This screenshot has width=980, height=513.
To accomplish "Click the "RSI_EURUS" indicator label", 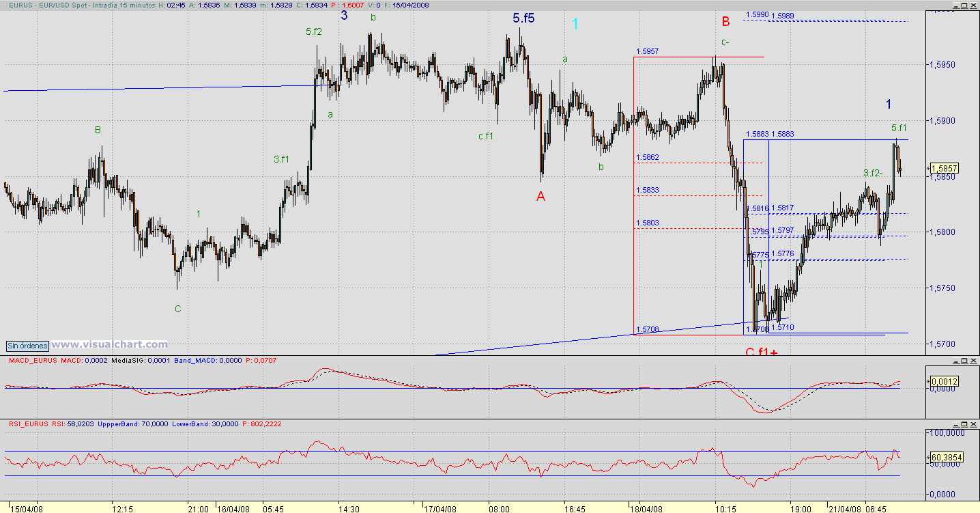I will pyautogui.click(x=29, y=424).
